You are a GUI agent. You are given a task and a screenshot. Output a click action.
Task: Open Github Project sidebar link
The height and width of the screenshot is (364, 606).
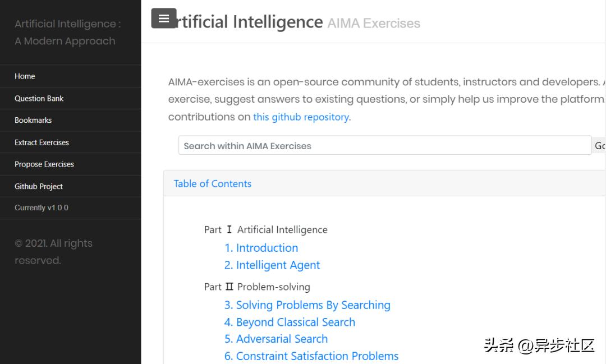(39, 186)
